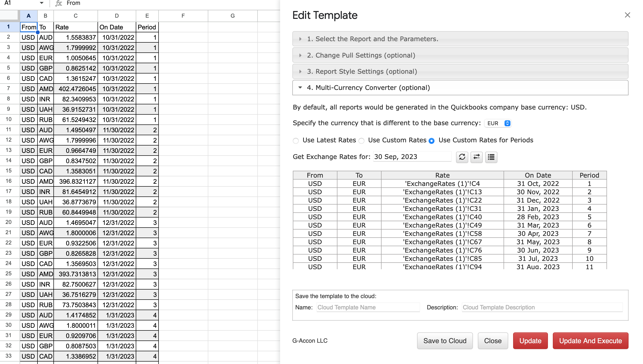Click the 28 Feb, 2023 date cell
This screenshot has height=364, width=643.
click(x=538, y=217)
